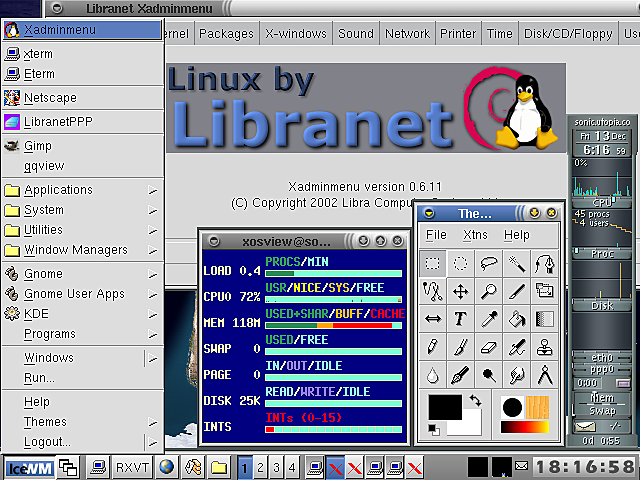
Task: Expand the Programs submenu
Action: tap(83, 334)
